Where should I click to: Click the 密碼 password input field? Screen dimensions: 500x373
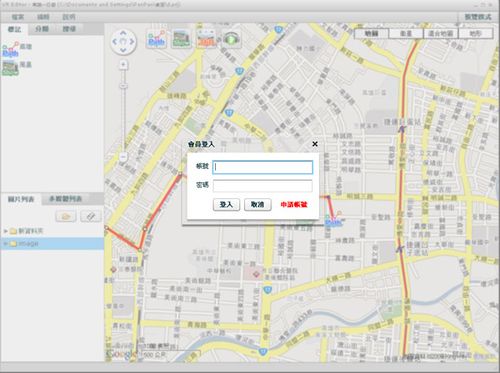[x=263, y=186]
